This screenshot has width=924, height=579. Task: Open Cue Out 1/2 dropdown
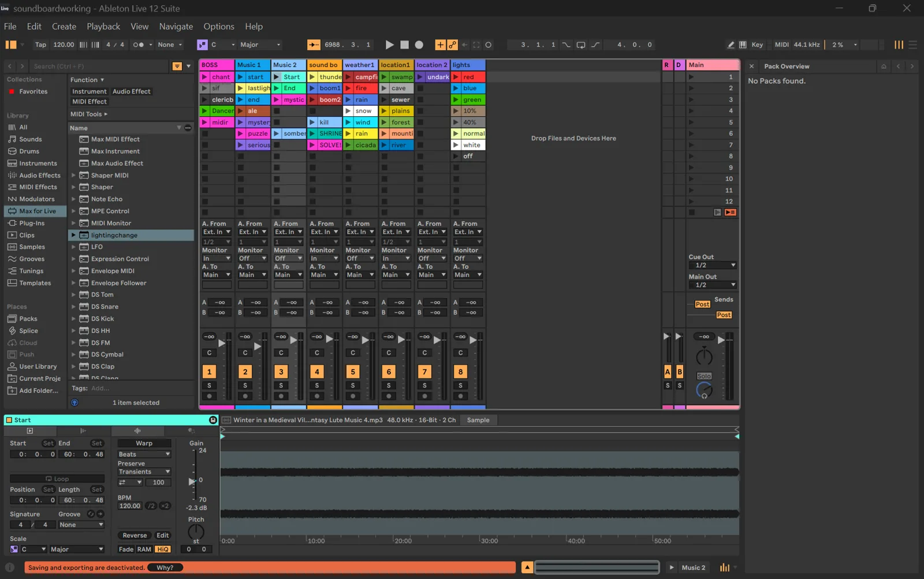[712, 265]
